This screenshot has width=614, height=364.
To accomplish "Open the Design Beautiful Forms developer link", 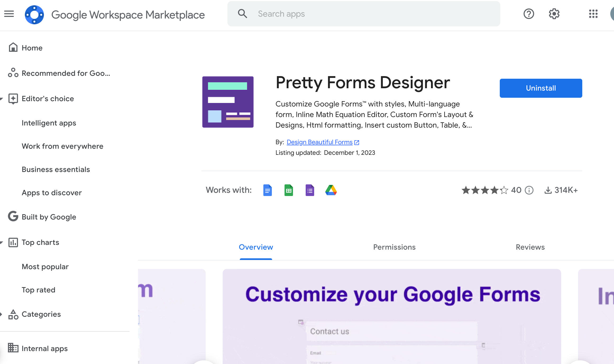I will click(320, 142).
